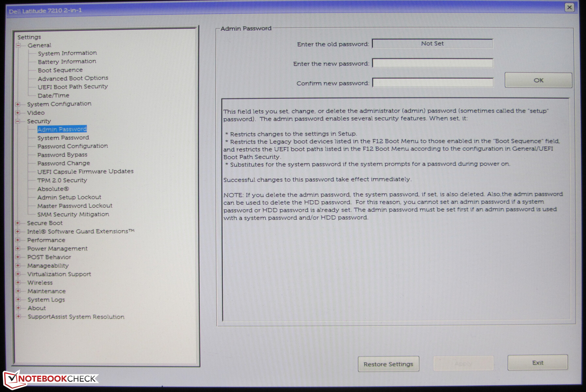586x392 pixels.
Task: Expand the Maintenance section
Action: coord(18,291)
